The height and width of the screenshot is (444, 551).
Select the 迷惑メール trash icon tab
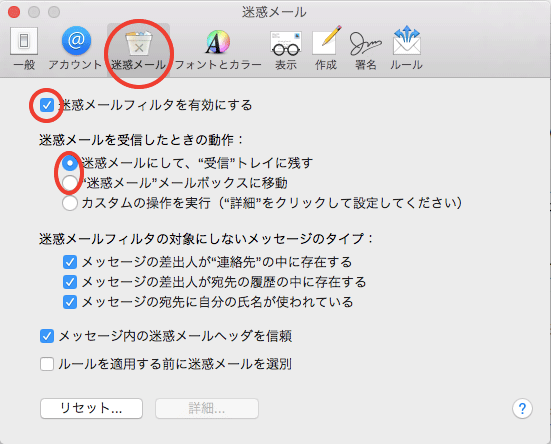click(138, 50)
